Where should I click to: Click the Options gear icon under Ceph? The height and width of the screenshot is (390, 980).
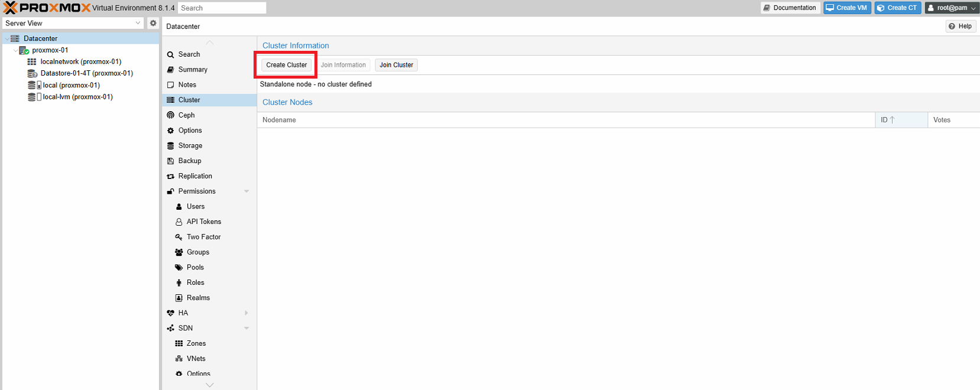pyautogui.click(x=171, y=131)
